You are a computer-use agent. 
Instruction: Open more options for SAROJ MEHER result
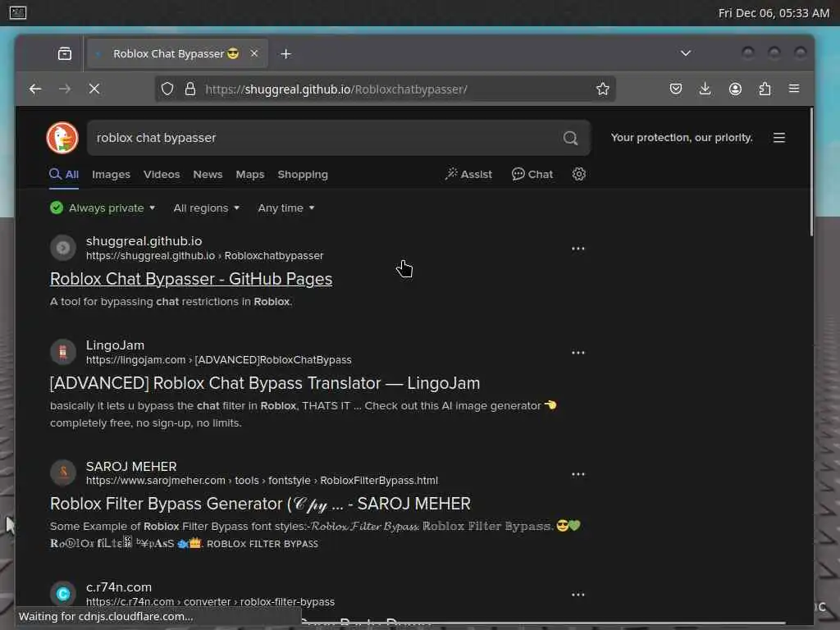(x=578, y=474)
